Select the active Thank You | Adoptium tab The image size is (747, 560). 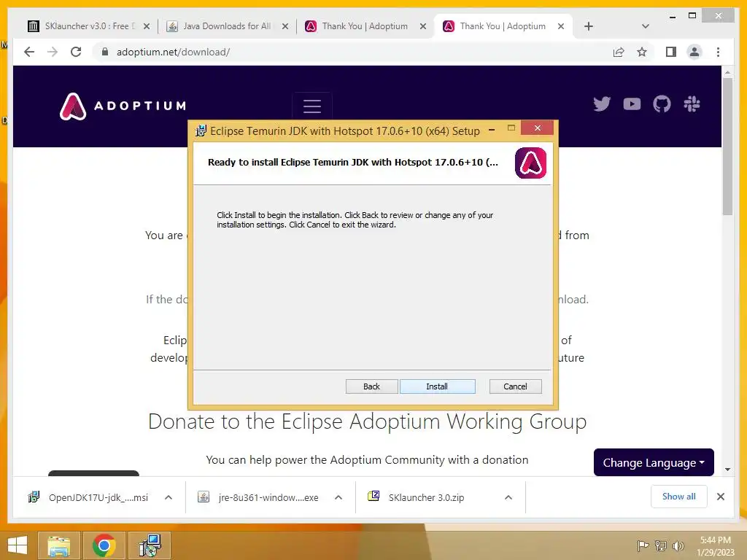(x=503, y=26)
